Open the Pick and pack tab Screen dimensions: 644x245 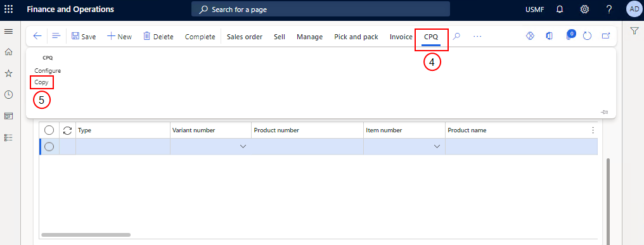[356, 37]
